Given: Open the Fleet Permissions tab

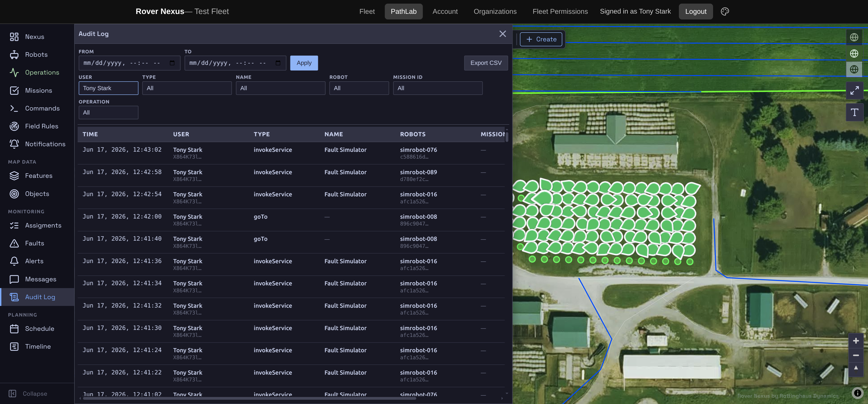Looking at the screenshot, I should tap(560, 12).
